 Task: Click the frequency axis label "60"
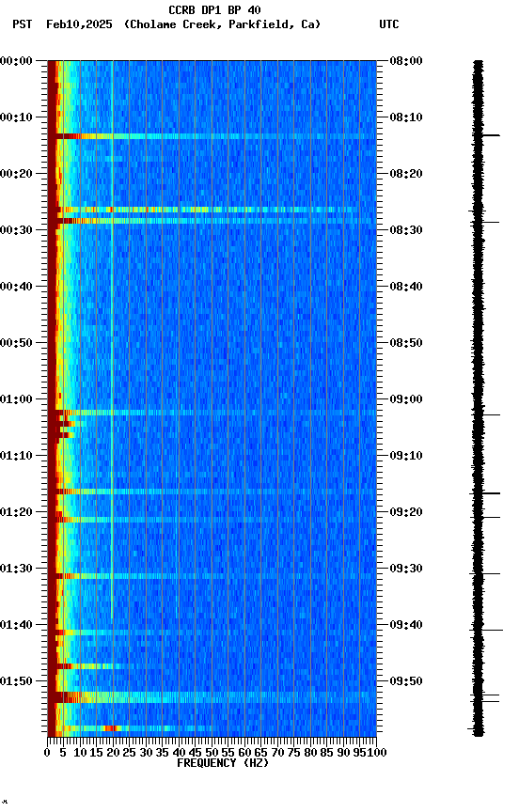244,753
